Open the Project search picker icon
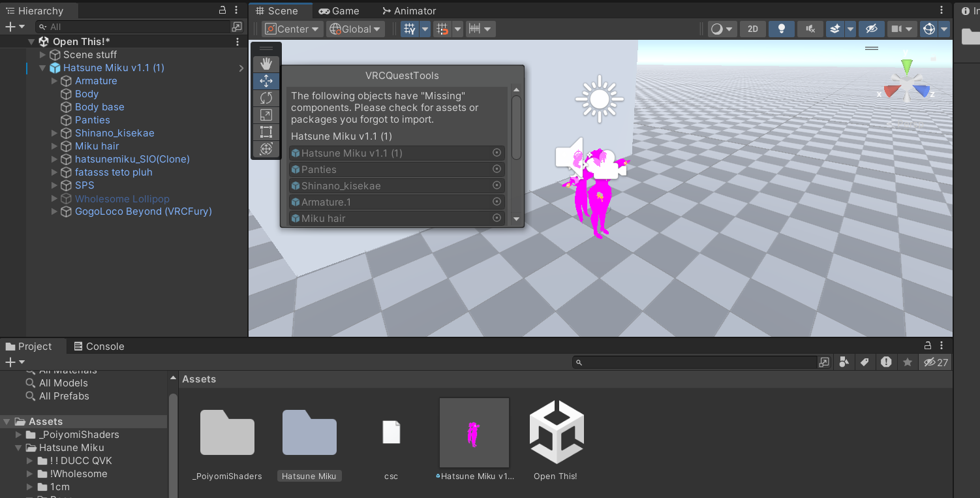Screen dimensions: 980x498 point(825,362)
